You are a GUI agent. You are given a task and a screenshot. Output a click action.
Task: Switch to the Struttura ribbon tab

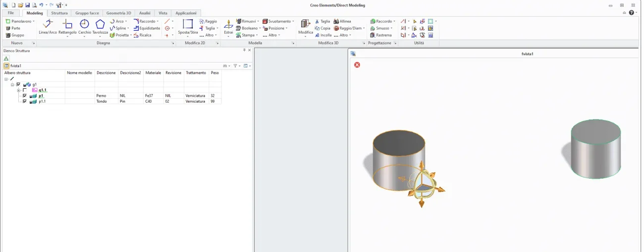pos(59,13)
